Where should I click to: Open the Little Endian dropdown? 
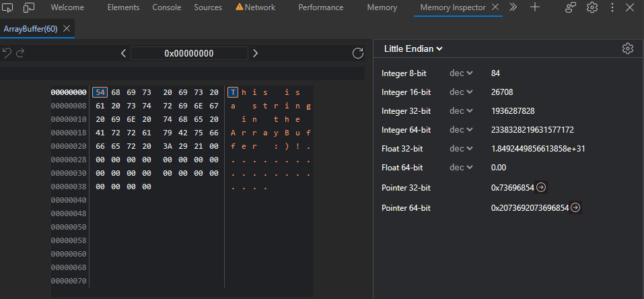coord(413,48)
